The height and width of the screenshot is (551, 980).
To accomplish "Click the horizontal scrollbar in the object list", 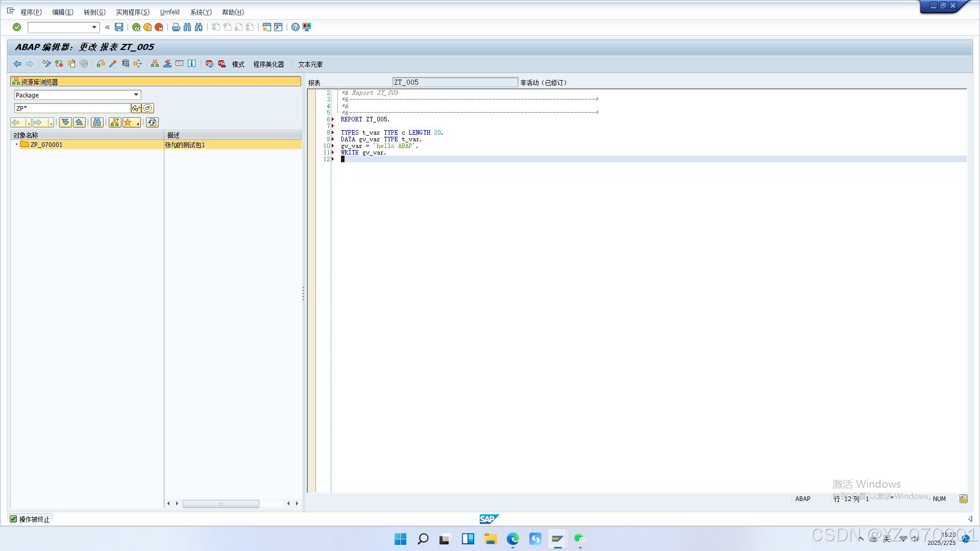I will click(221, 504).
